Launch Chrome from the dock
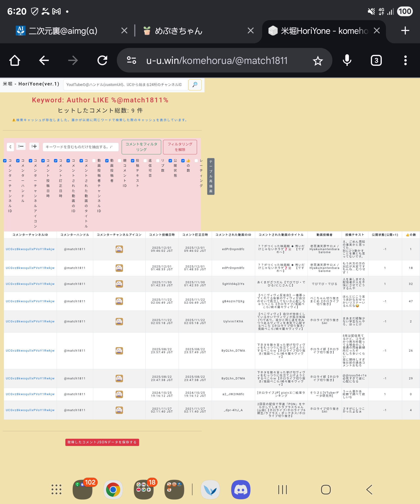This screenshot has width=420, height=504. point(113,490)
